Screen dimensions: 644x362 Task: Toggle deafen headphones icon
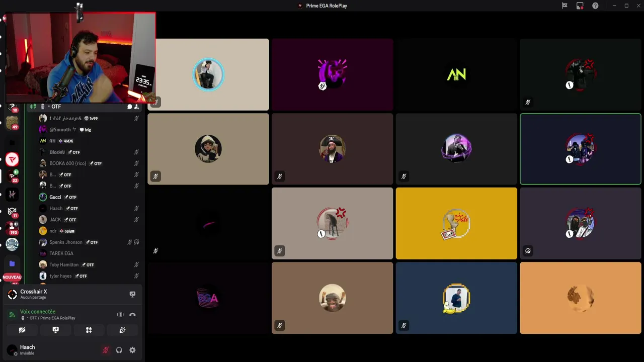tap(119, 350)
